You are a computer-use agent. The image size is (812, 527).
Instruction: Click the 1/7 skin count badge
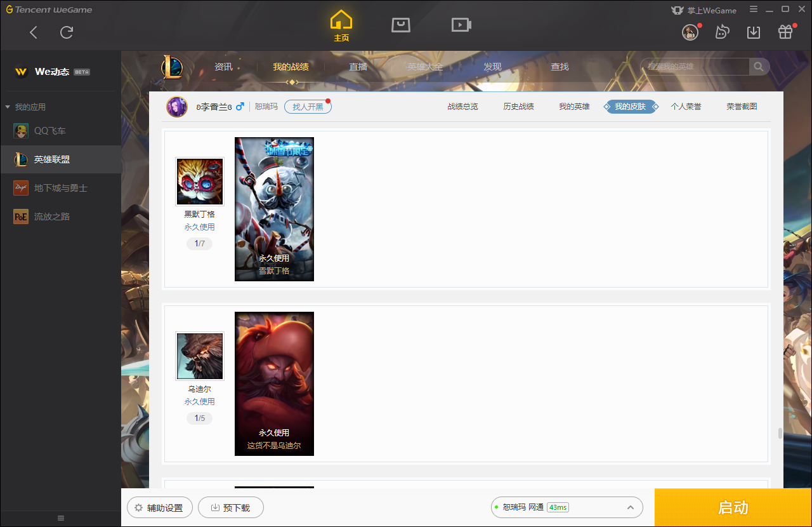coord(199,244)
